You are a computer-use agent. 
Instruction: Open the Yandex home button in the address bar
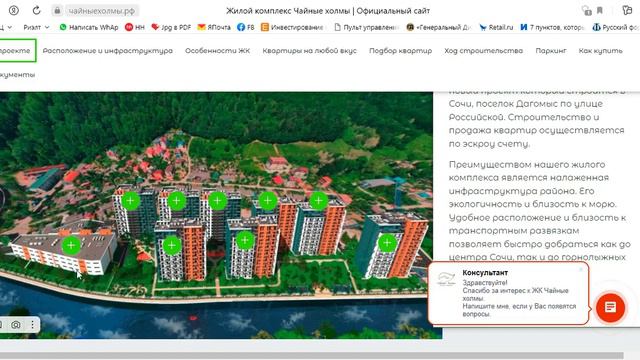(x=13, y=10)
